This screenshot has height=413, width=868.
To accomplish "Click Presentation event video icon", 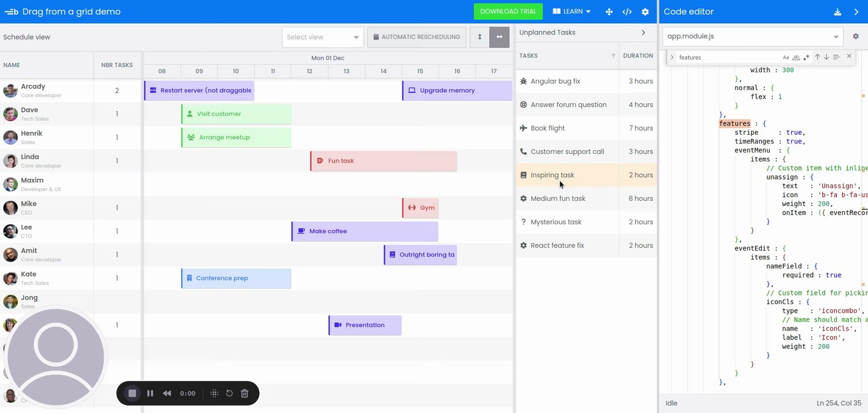I will (338, 325).
